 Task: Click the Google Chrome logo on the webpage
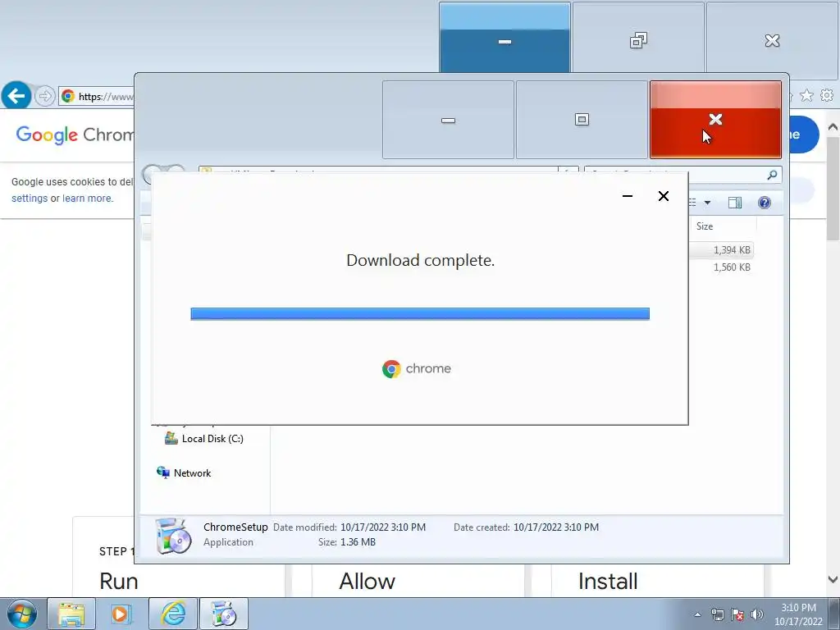click(75, 135)
